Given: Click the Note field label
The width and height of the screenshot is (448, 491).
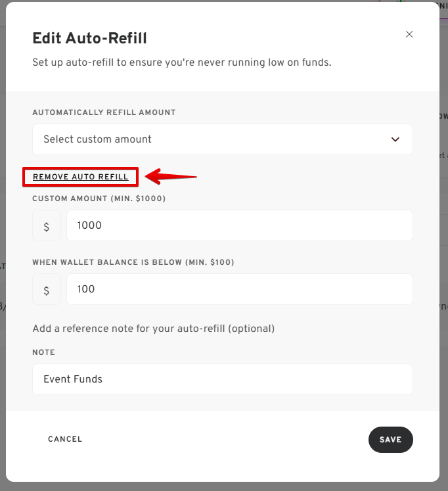Looking at the screenshot, I should tap(43, 352).
